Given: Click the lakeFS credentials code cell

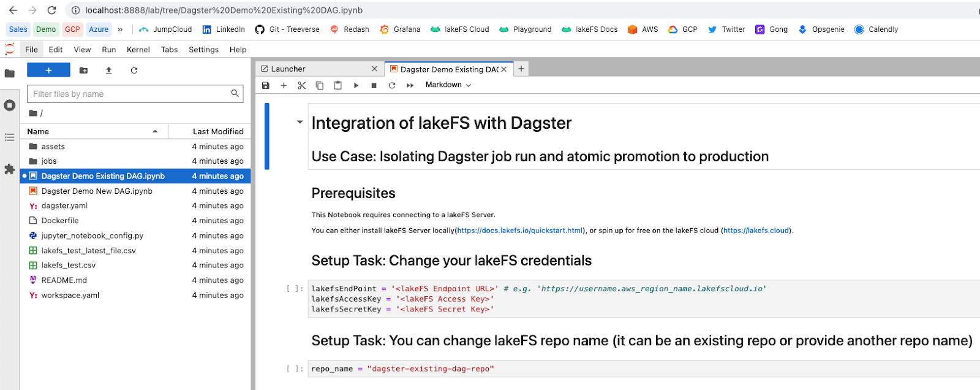Looking at the screenshot, I should (644, 299).
